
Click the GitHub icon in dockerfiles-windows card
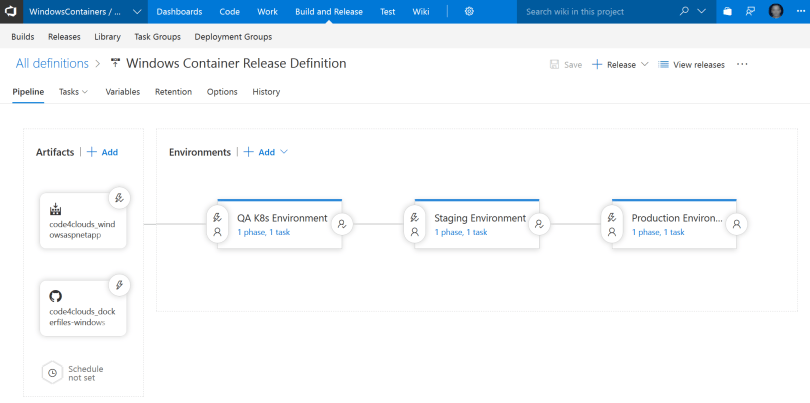[x=55, y=296]
